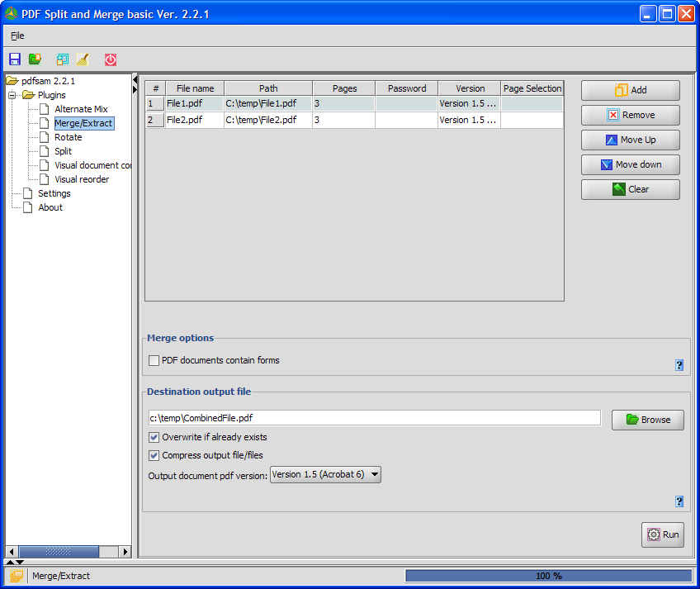Click the 100 % progress bar

pyautogui.click(x=549, y=576)
